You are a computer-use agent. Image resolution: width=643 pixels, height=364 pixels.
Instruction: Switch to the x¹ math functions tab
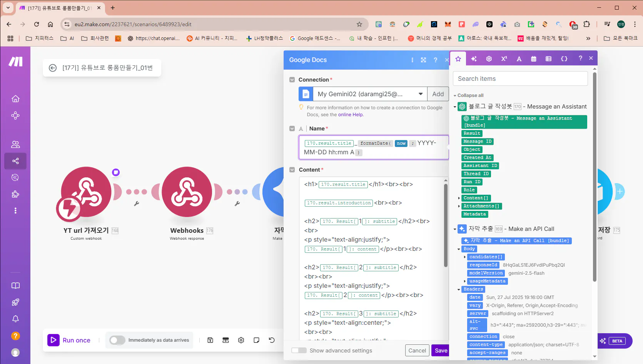[x=504, y=59]
